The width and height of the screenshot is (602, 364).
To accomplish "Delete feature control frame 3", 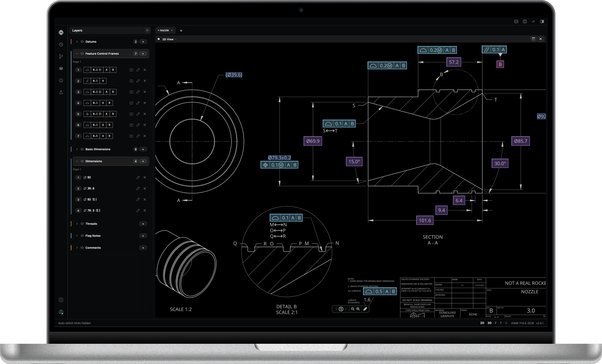I will [x=145, y=92].
